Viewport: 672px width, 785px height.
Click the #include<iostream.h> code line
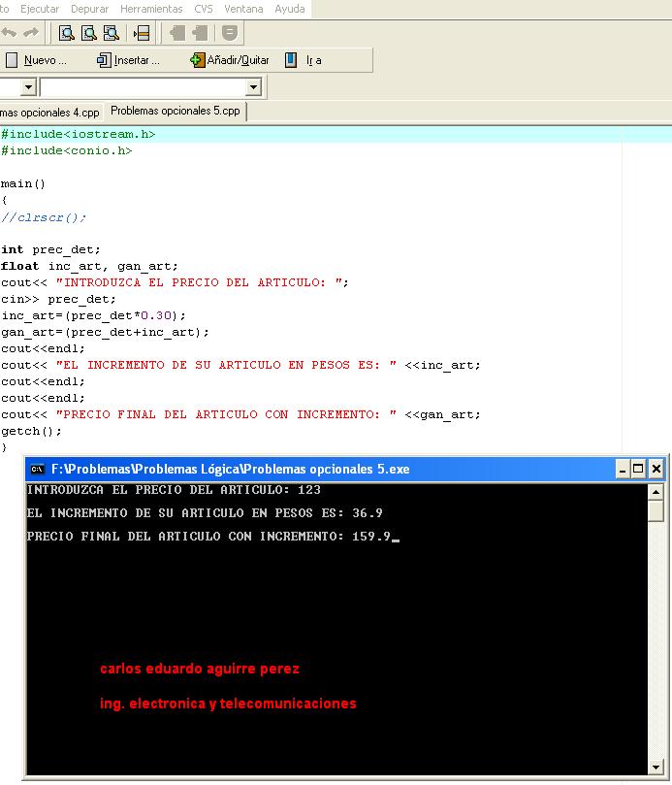[78, 134]
